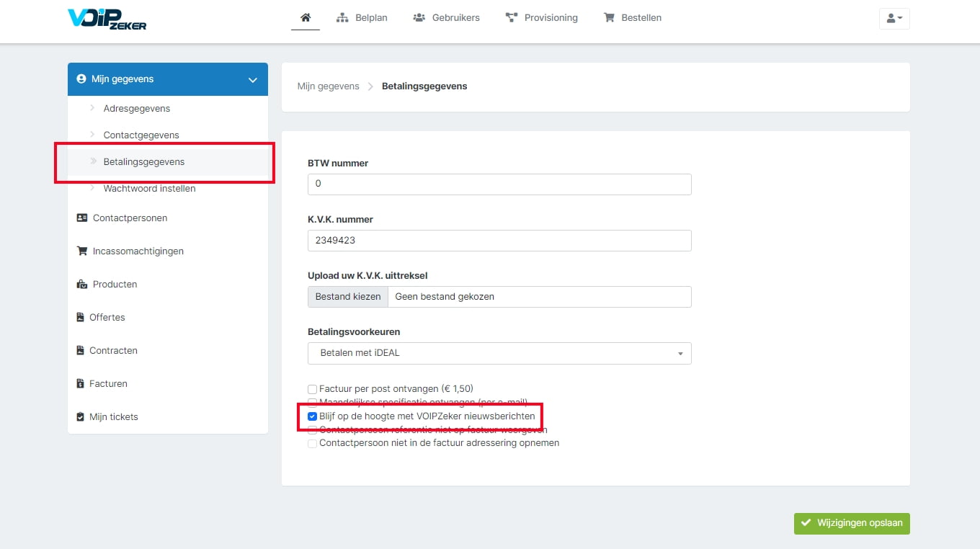The image size is (980, 549).
Task: Click Betalingsgegevens breadcrumb text
Action: [424, 86]
